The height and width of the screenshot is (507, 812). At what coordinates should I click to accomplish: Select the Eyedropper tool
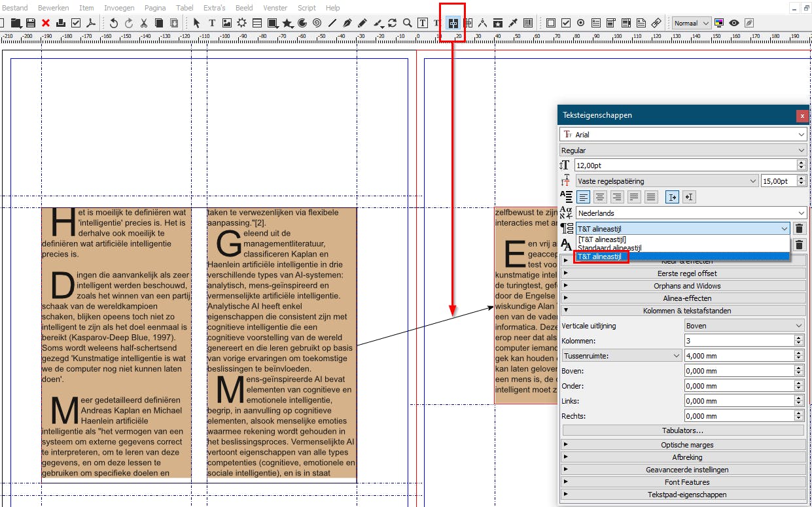[513, 23]
